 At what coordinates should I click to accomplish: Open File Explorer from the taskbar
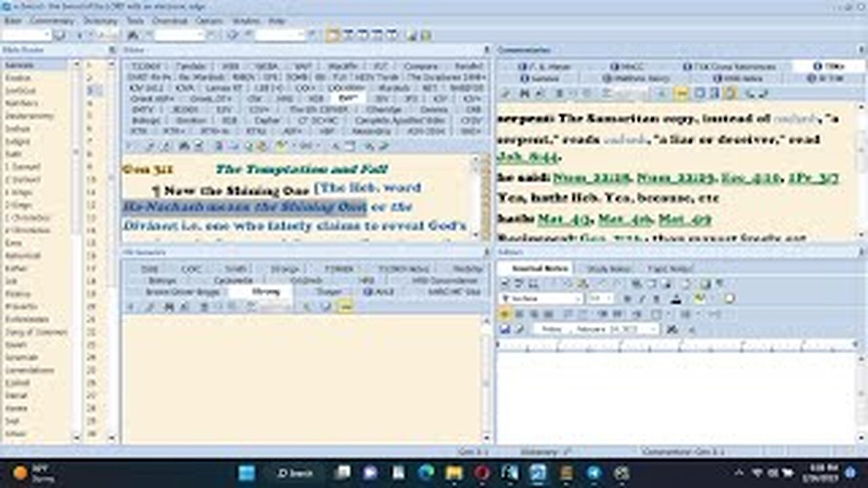(x=454, y=473)
